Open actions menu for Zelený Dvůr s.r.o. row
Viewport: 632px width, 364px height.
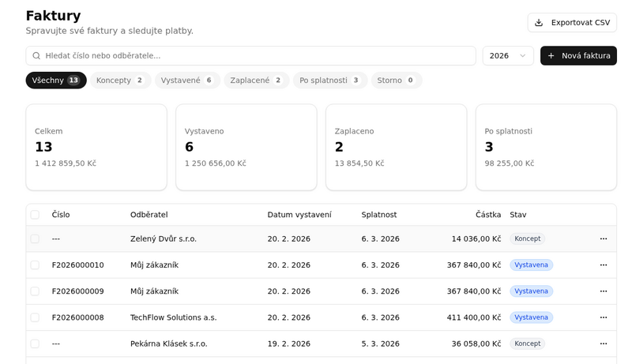(x=603, y=238)
